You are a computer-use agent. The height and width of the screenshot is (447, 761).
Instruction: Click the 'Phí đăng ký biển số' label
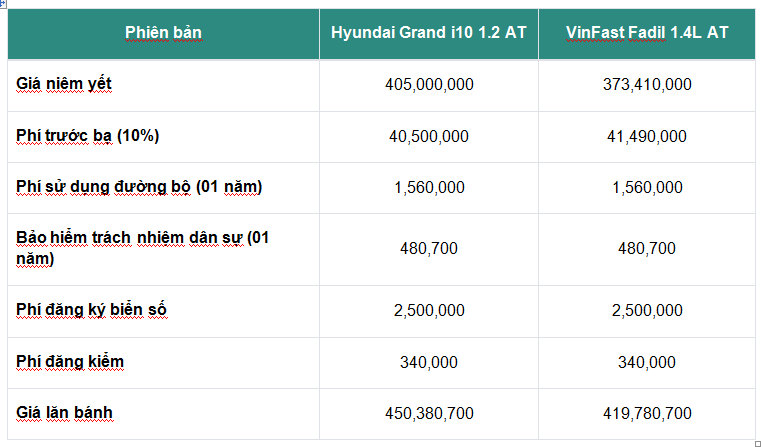click(91, 310)
